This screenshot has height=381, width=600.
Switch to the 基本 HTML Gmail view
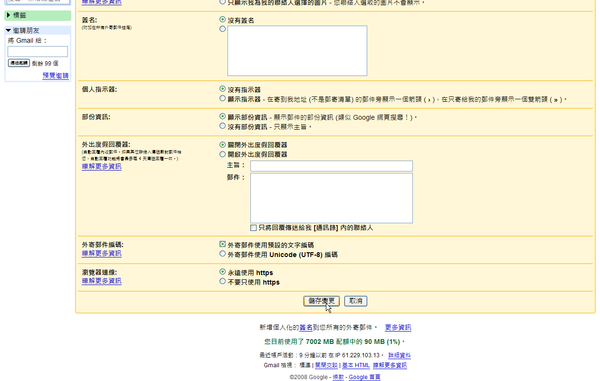(x=356, y=365)
